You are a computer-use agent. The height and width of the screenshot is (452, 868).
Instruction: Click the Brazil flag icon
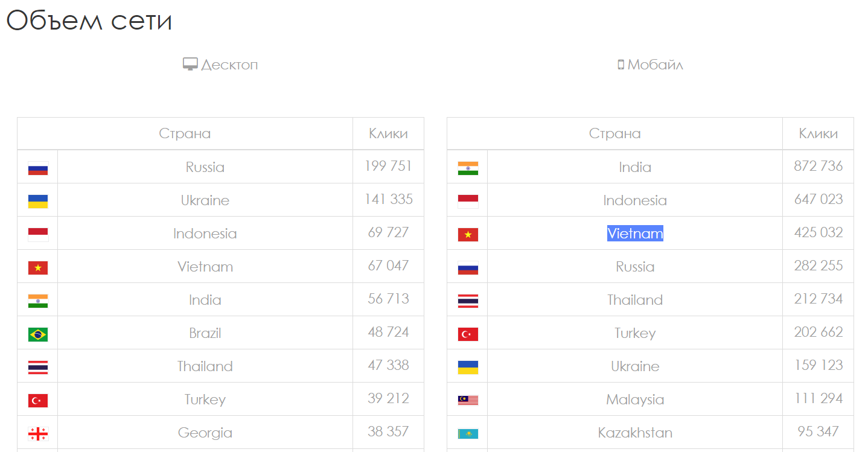click(38, 334)
